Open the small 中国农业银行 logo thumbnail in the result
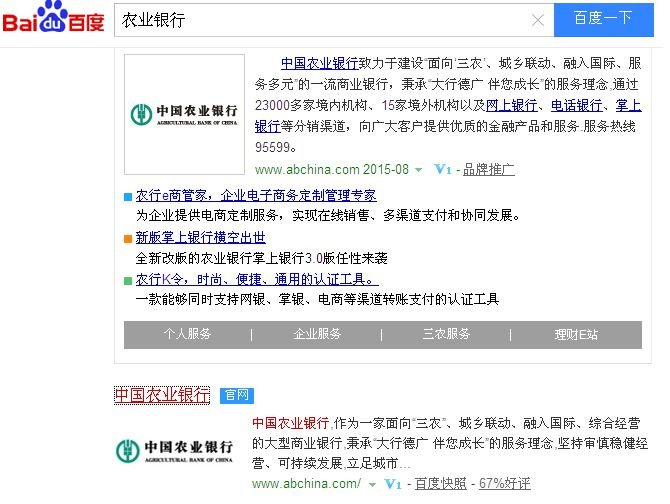 [x=174, y=451]
